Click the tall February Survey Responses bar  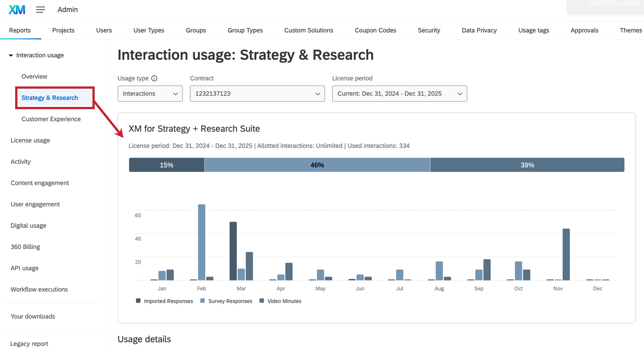coord(201,243)
